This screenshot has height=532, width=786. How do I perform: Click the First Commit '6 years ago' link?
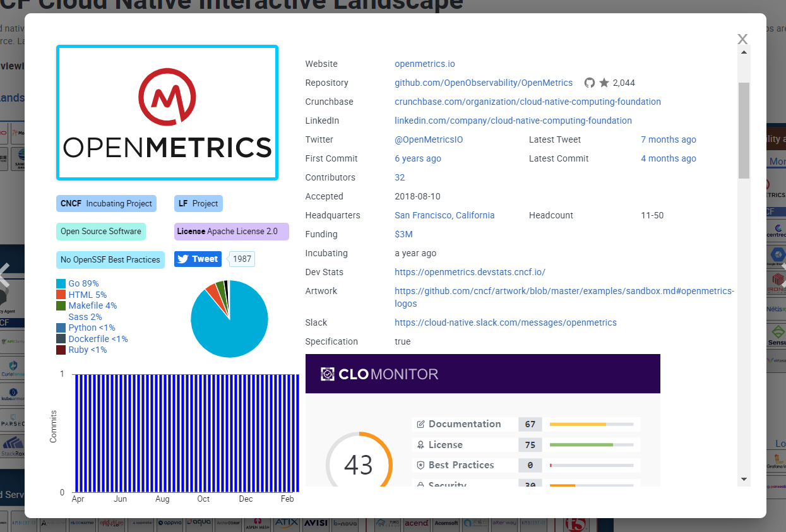418,158
